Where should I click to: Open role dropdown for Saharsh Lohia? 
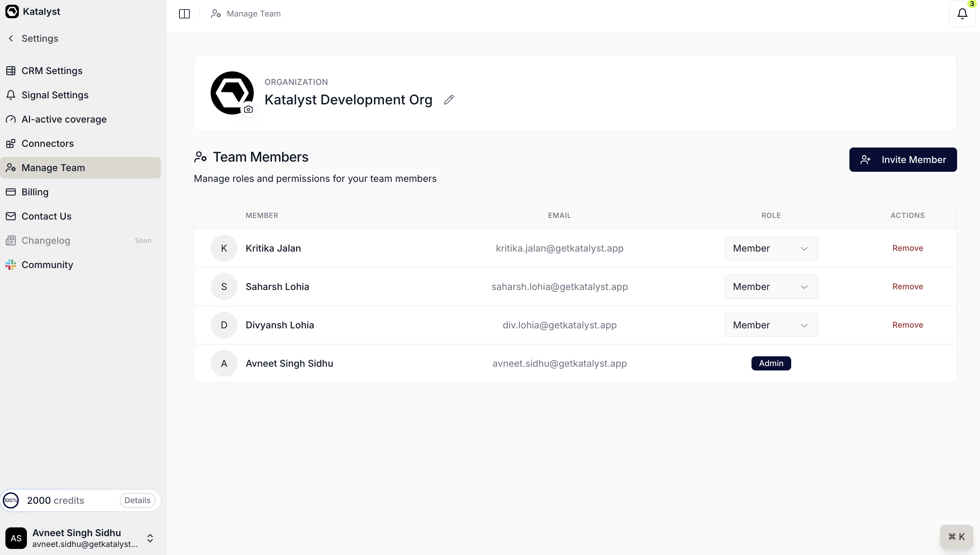(771, 287)
